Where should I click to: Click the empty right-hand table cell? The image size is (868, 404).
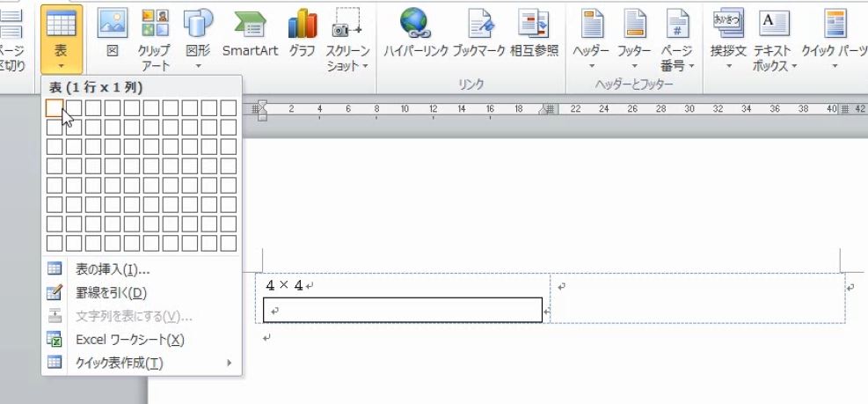(697, 298)
